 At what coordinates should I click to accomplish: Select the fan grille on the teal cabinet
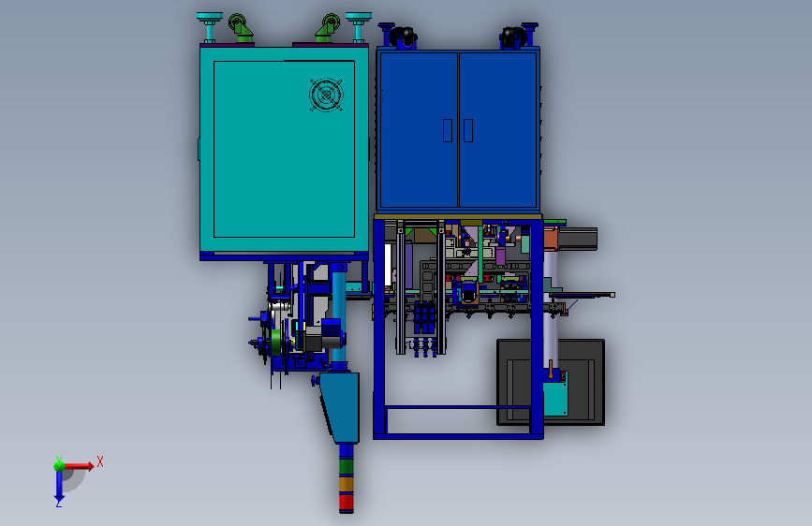326,95
